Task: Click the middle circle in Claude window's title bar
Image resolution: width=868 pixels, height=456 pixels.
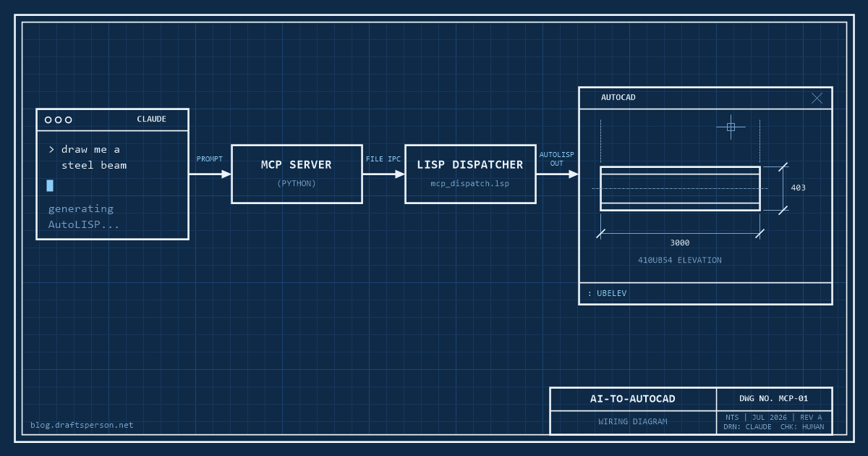Action: coord(59,120)
